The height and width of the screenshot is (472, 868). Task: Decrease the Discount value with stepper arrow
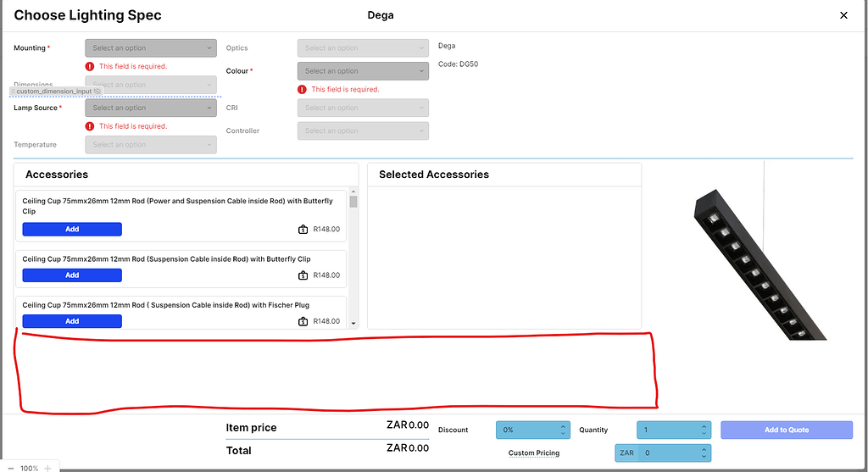point(563,433)
